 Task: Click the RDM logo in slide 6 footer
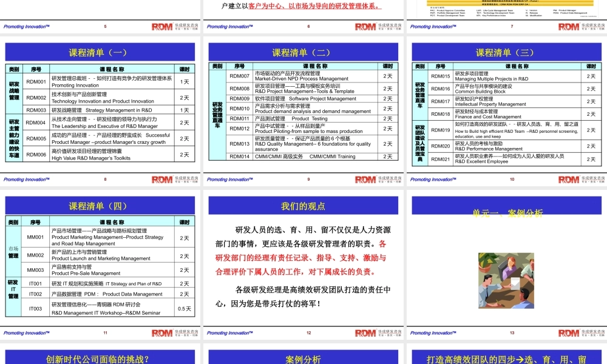point(365,27)
